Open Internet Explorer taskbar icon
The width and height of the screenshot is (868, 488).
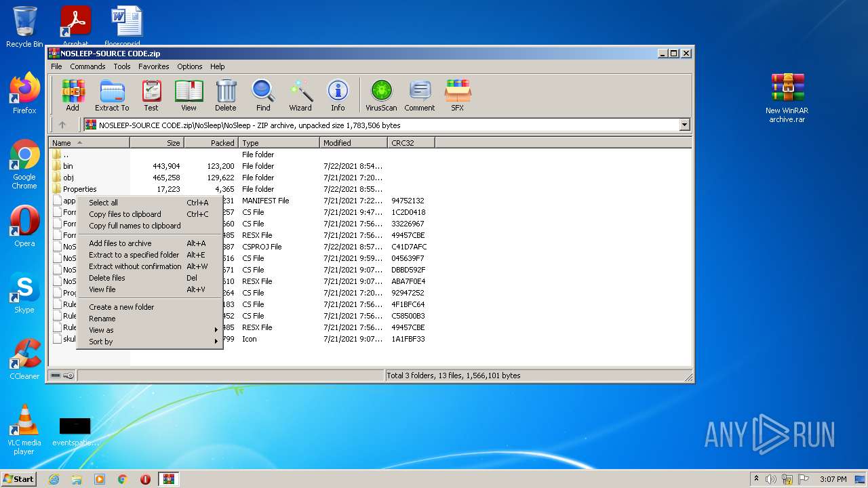point(54,479)
